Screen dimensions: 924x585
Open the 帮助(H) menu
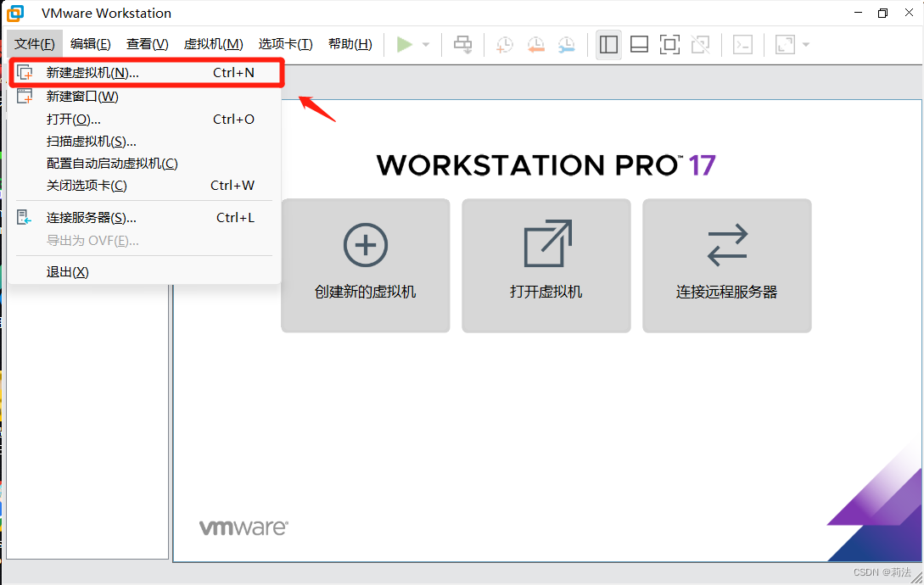point(350,44)
